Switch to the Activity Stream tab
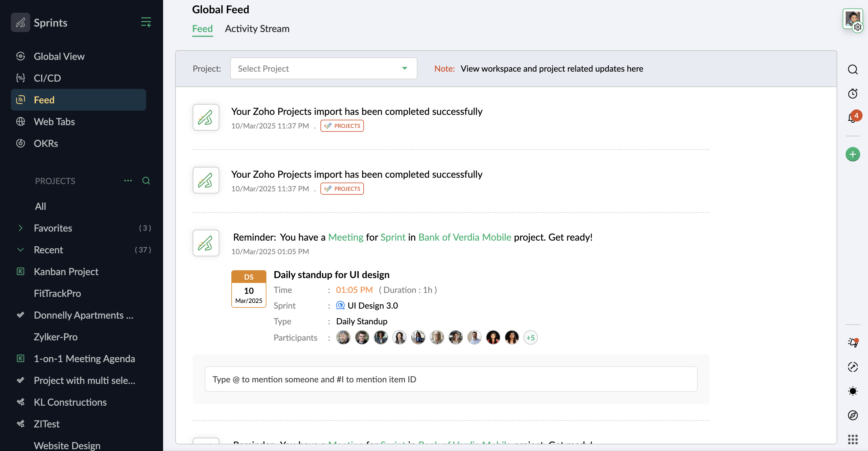The image size is (868, 451). 257,29
